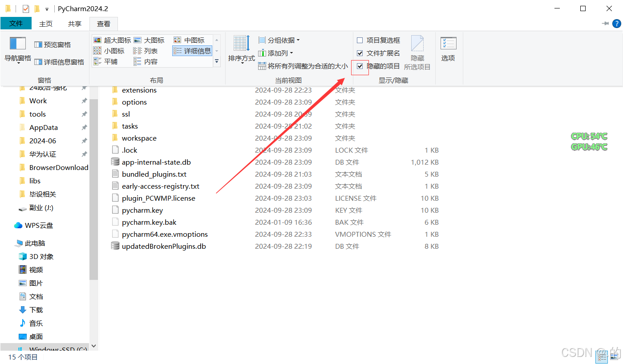The height and width of the screenshot is (364, 623).
Task: Open 下载 (Downloads) folder
Action: (36, 310)
